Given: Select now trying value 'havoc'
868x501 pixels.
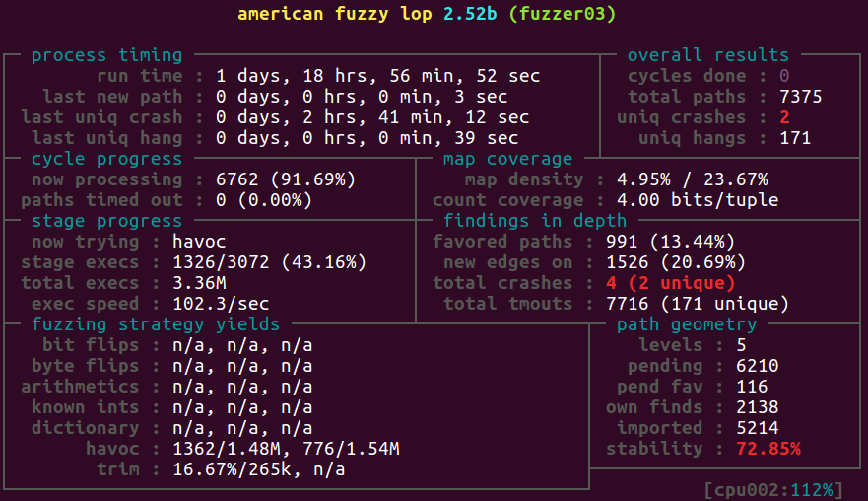Looking at the screenshot, I should [x=199, y=242].
